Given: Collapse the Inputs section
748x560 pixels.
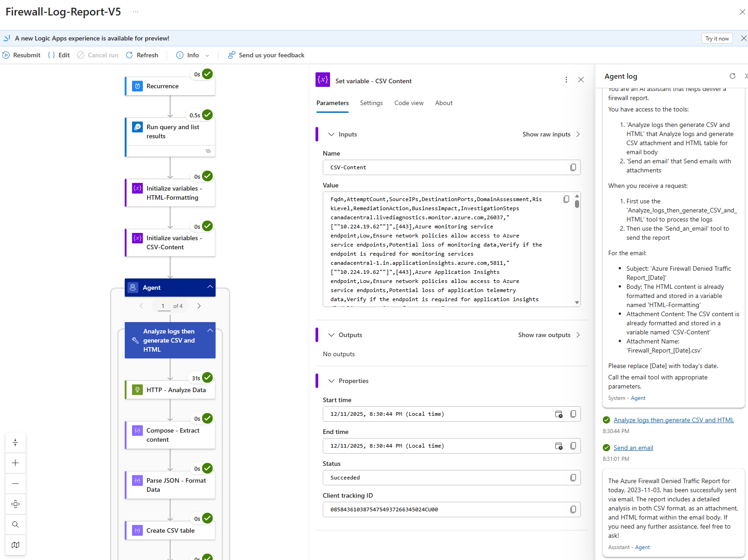Looking at the screenshot, I should (x=331, y=134).
